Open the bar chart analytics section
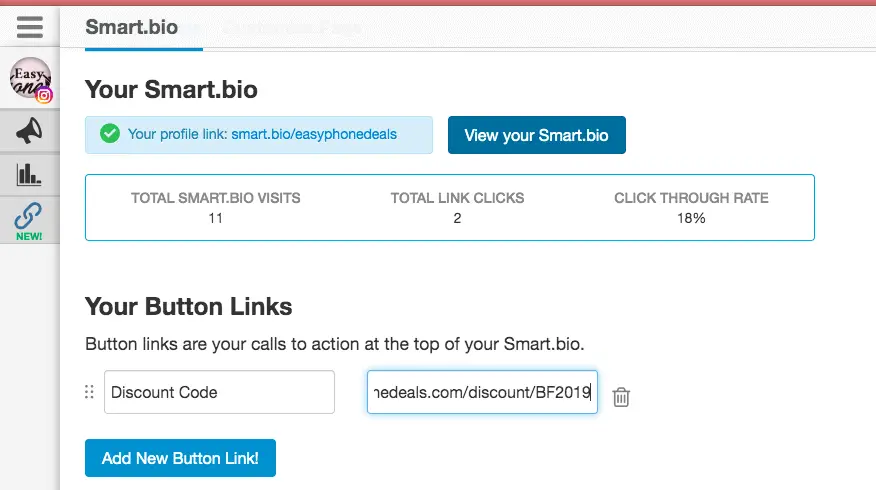This screenshot has height=490, width=876. pyautogui.click(x=29, y=174)
